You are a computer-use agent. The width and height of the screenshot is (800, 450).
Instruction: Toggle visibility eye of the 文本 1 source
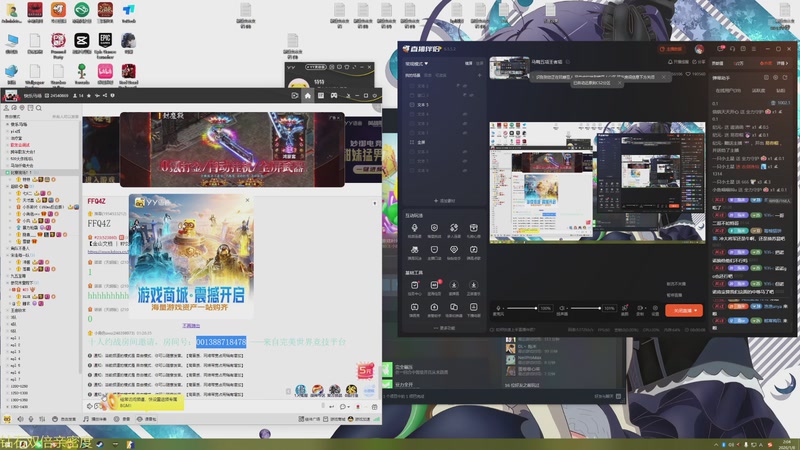pyautogui.click(x=465, y=133)
